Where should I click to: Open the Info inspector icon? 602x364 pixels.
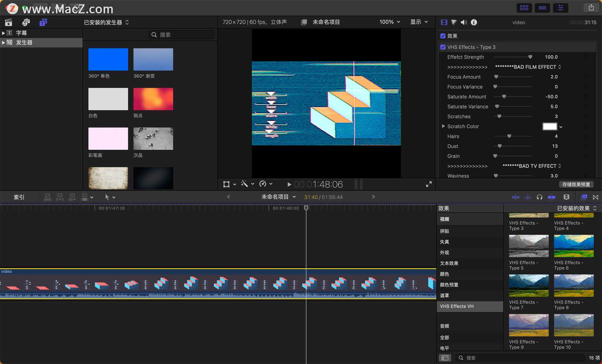pyautogui.click(x=474, y=22)
